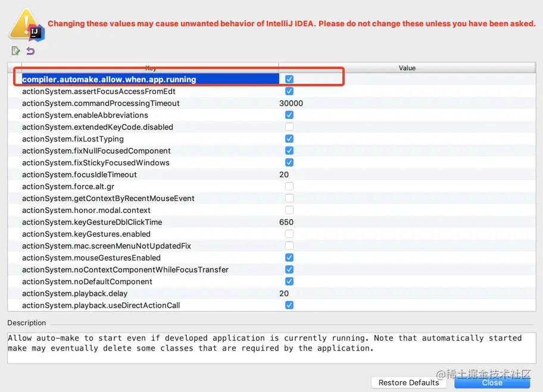Toggle actionSystem.noDefaultComponent checkbox
543x392 pixels.
(289, 281)
